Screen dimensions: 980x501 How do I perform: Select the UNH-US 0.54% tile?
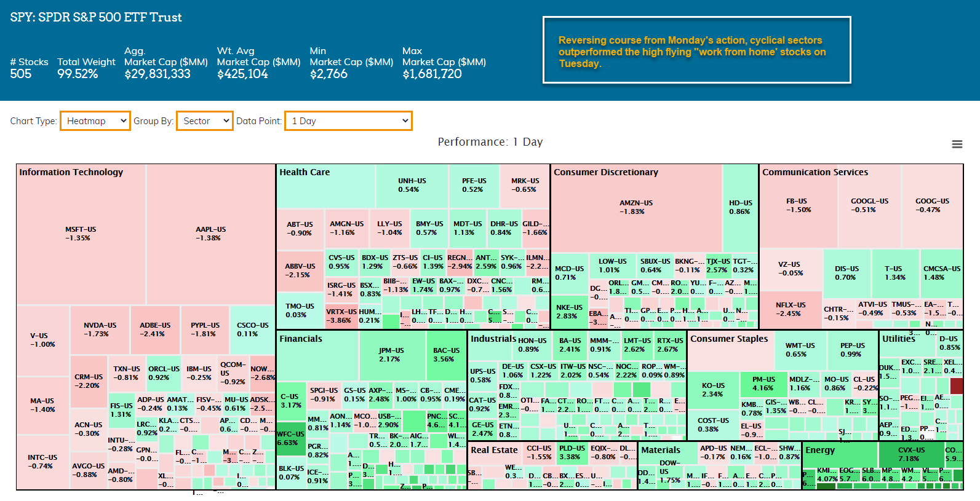coord(412,186)
